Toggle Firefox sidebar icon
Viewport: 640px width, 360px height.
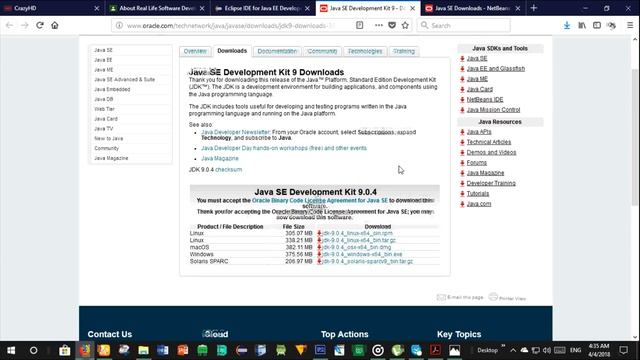(x=597, y=25)
